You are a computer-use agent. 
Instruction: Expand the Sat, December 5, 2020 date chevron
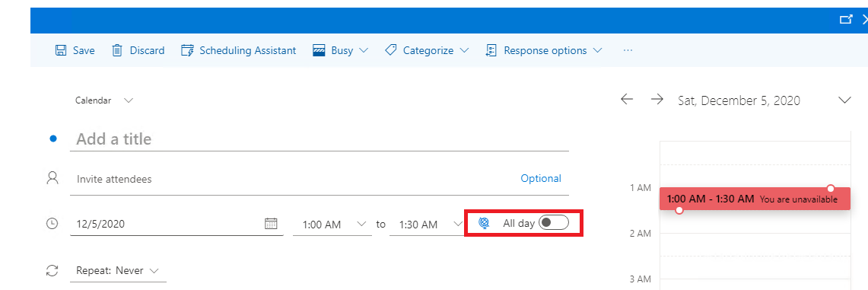point(844,100)
